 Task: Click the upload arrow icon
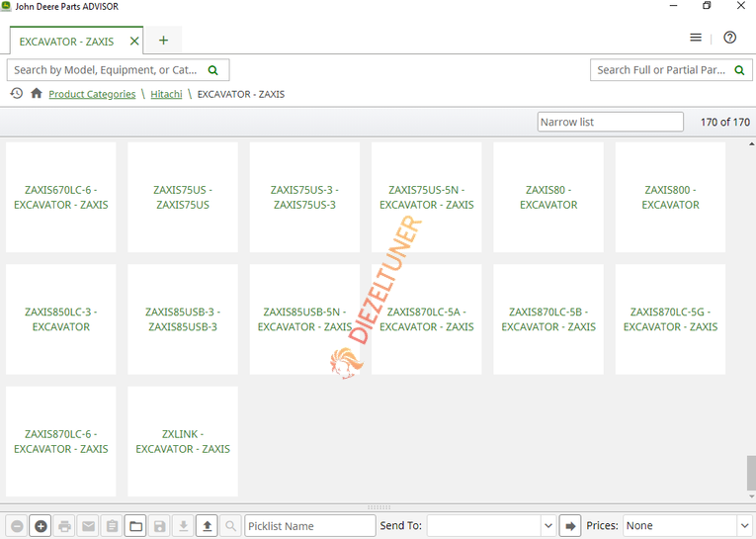pos(207,526)
